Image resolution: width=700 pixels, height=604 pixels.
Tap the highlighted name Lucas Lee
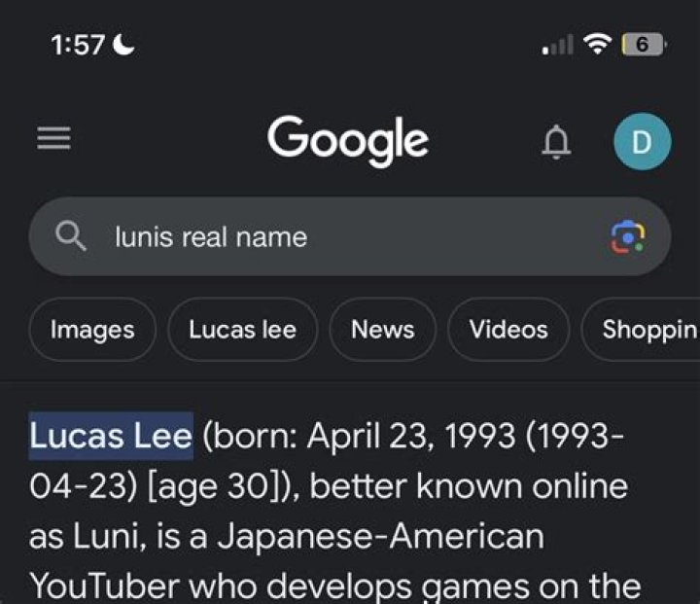point(111,436)
